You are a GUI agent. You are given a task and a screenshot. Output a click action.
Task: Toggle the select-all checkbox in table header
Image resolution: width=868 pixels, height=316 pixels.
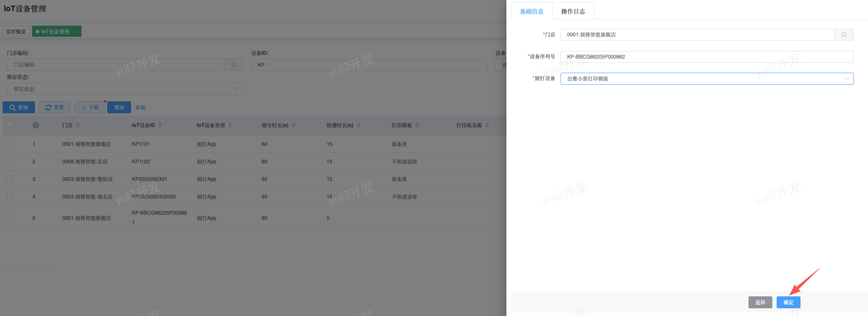point(10,125)
